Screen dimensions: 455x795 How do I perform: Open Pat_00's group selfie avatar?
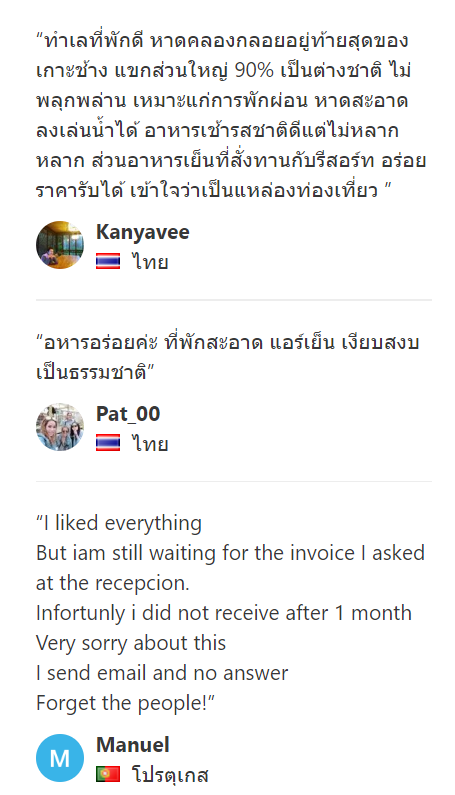click(60, 427)
